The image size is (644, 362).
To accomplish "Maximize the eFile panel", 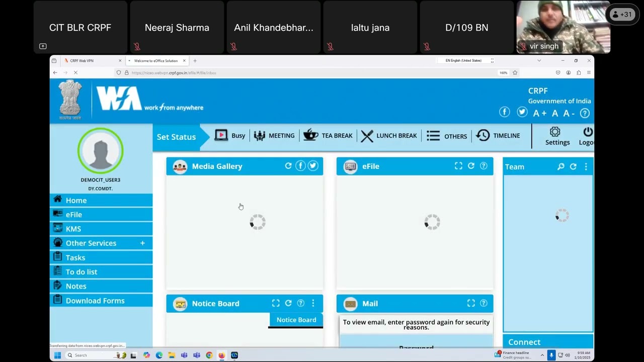I will point(458,166).
